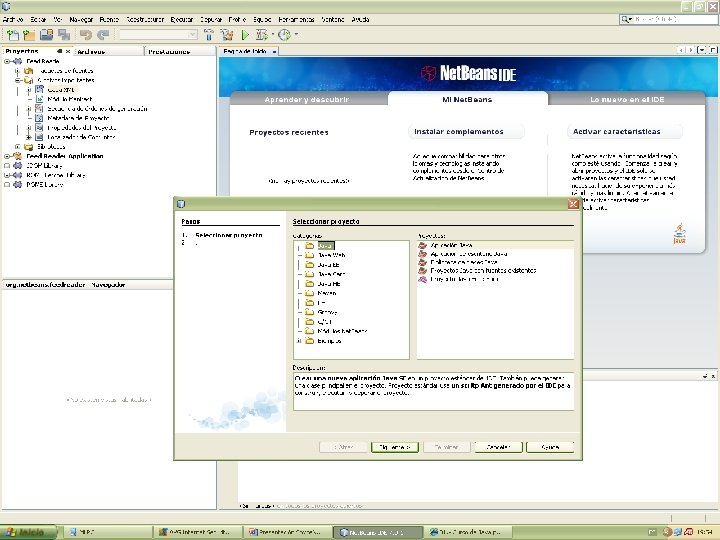The width and height of the screenshot is (720, 540).
Task: Close the Página de Inicio tab
Action: [x=275, y=51]
